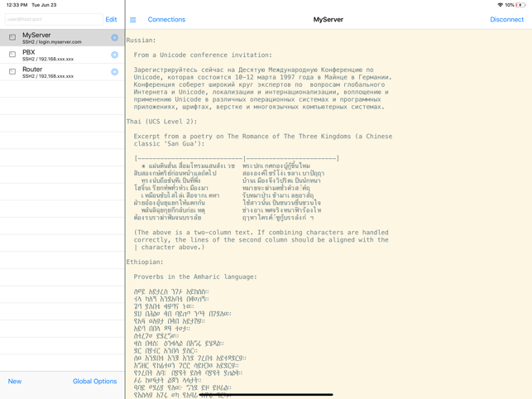Image resolution: width=532 pixels, height=399 pixels.
Task: Select the PBX connection row
Action: click(62, 55)
